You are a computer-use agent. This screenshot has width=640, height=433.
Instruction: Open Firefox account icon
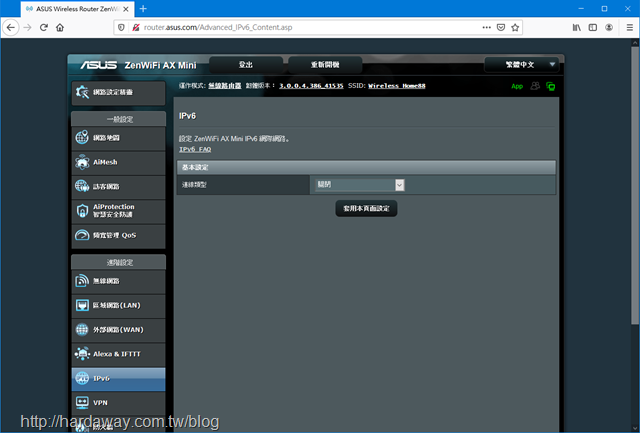click(x=609, y=27)
